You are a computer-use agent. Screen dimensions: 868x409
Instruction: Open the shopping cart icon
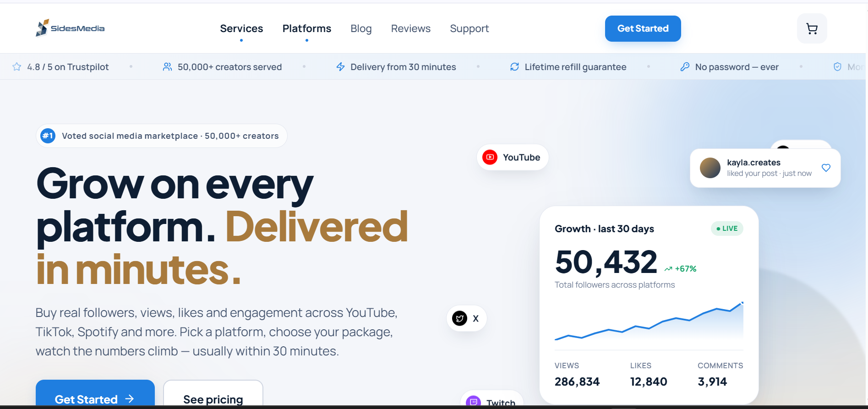812,28
